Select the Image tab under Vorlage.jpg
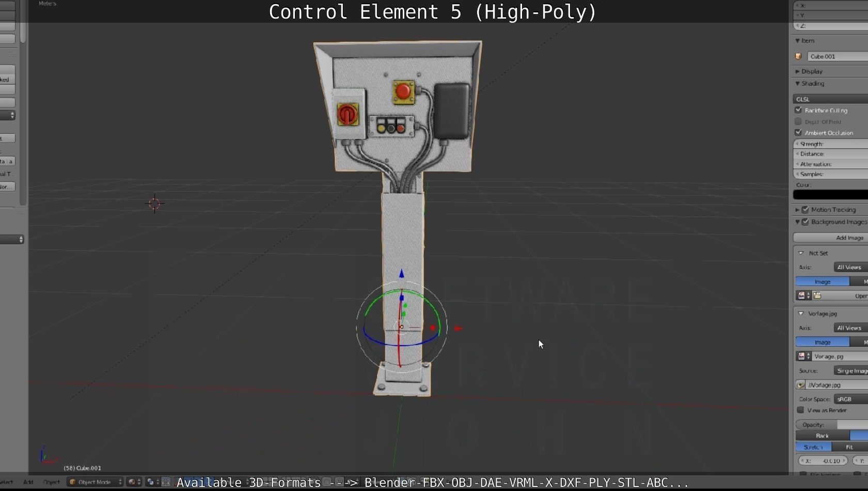Viewport: 868px width, 491px height. [x=823, y=342]
